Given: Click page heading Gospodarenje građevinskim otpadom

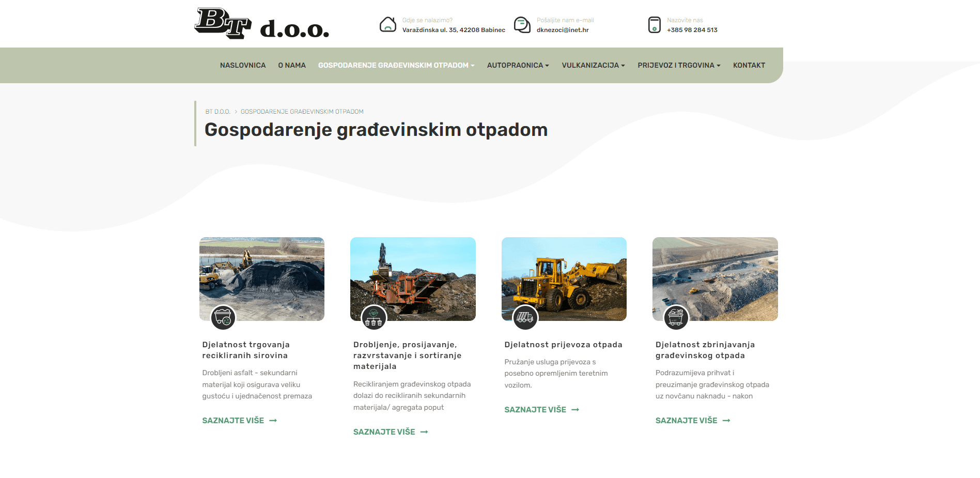Looking at the screenshot, I should (x=376, y=130).
